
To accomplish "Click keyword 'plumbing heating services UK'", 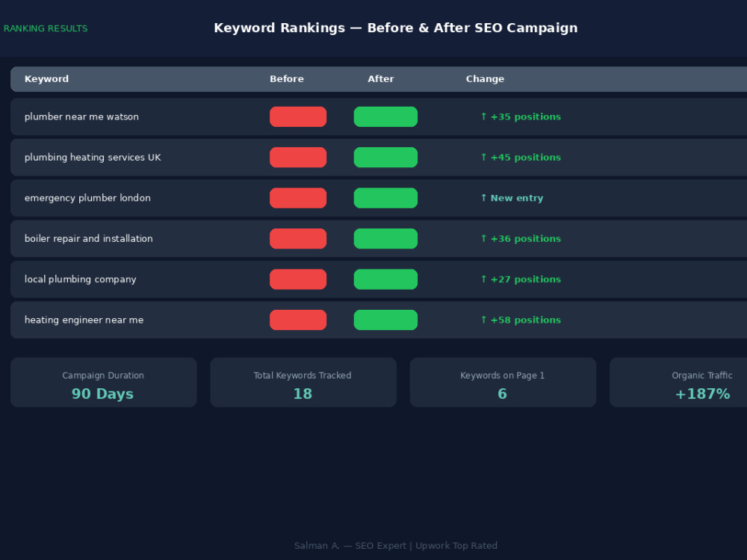I will 93,157.
